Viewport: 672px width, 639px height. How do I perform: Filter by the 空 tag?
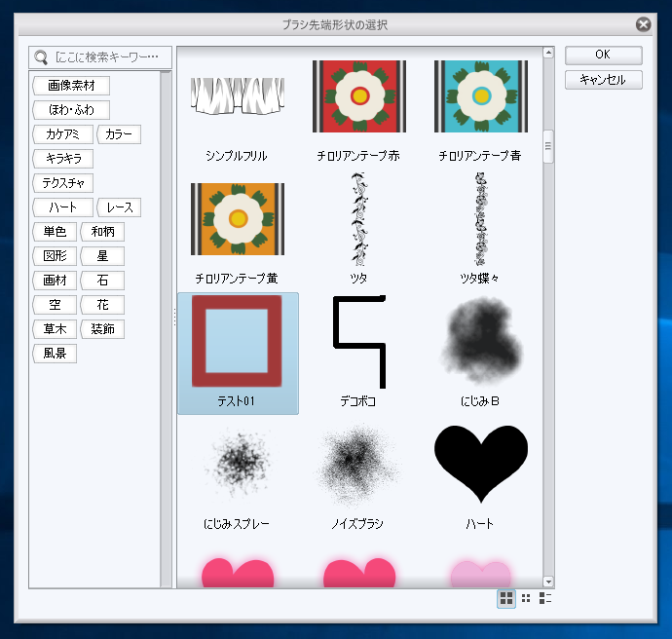55,305
